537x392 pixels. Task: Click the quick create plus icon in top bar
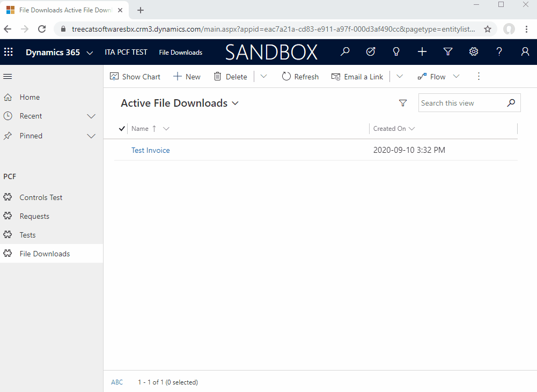pyautogui.click(x=422, y=51)
